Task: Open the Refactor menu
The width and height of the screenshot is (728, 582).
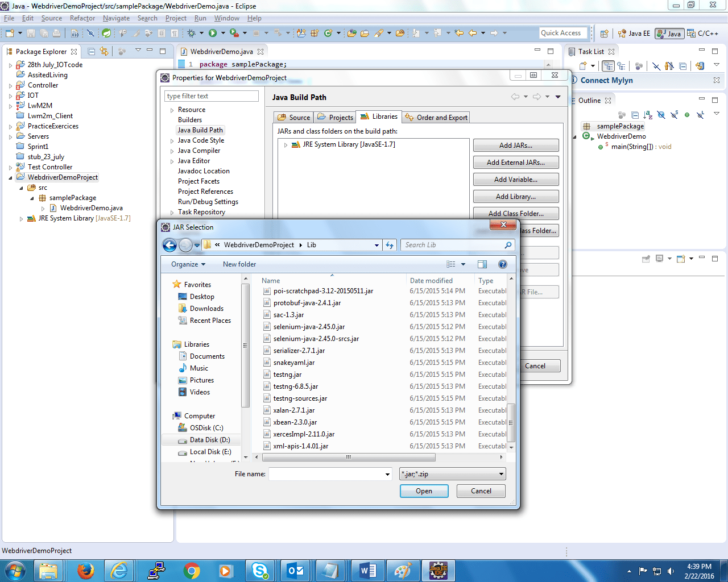Action: [x=82, y=18]
